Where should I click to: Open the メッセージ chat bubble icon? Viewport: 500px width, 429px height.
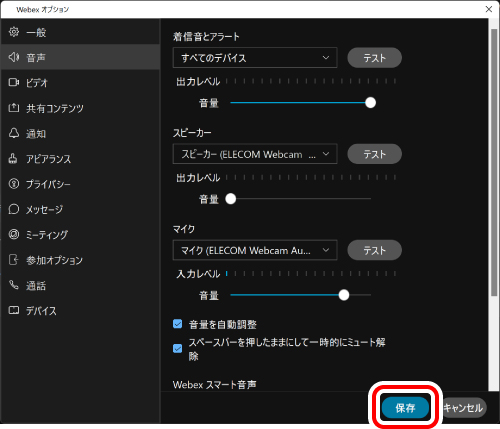[x=14, y=209]
